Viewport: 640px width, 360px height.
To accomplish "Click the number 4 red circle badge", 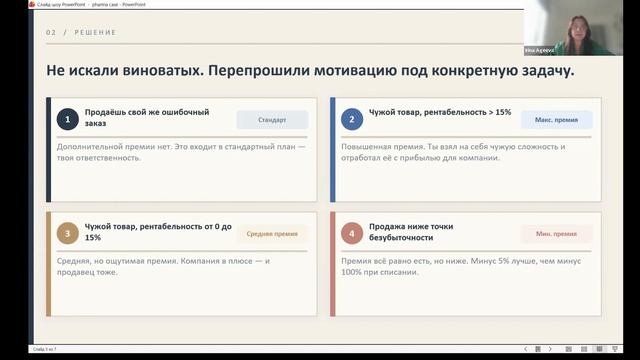I will pyautogui.click(x=352, y=233).
